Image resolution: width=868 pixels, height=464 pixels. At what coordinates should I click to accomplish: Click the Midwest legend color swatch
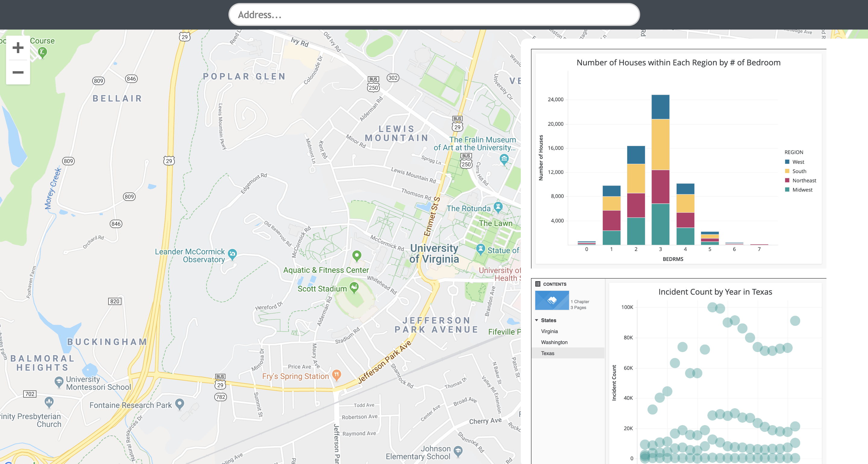[787, 189]
